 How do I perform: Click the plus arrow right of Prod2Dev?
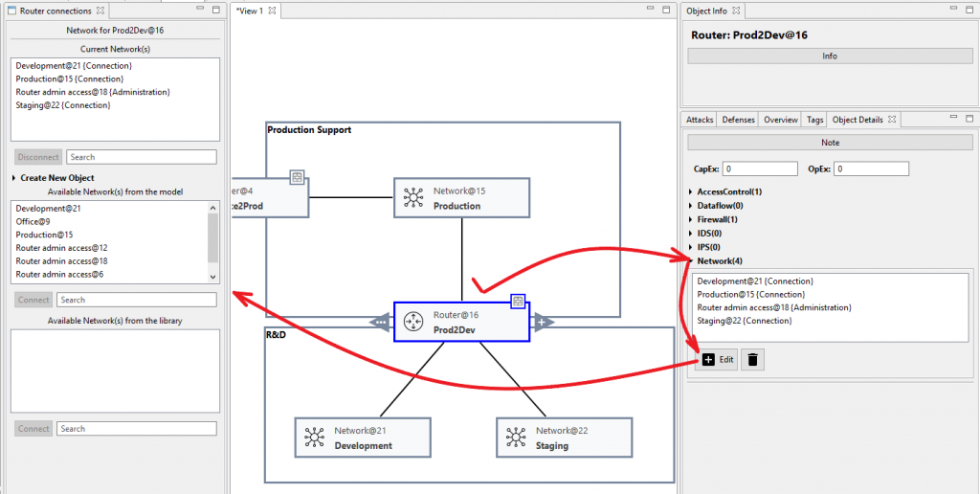coord(543,322)
